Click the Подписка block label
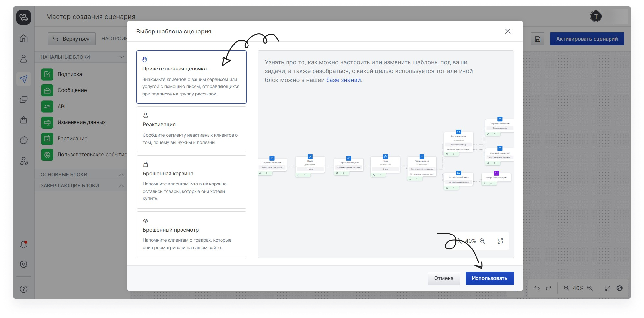 (70, 74)
